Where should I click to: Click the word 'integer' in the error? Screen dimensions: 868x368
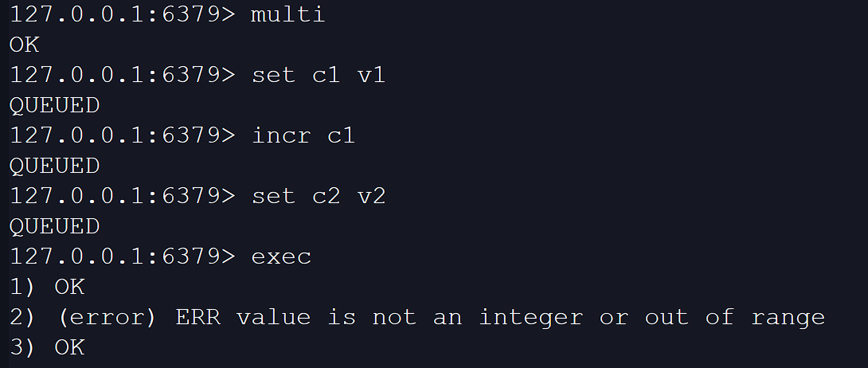click(x=531, y=317)
